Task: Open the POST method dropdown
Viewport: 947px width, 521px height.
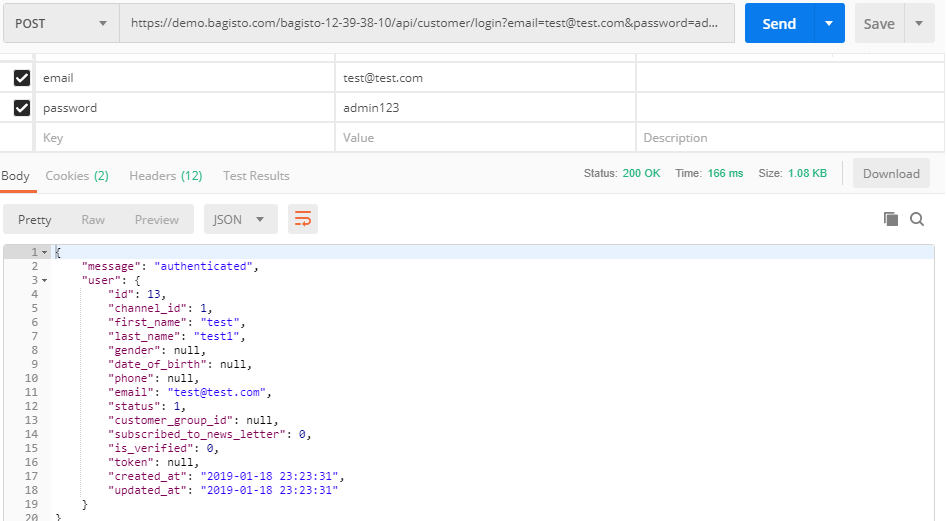Action: click(60, 24)
